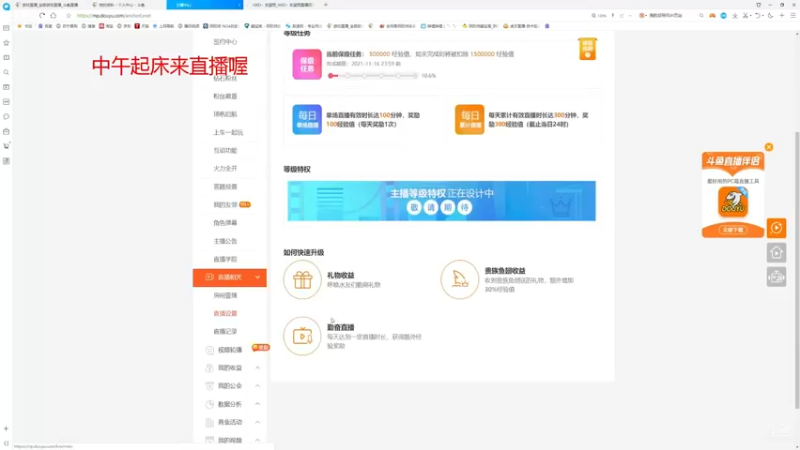Image resolution: width=800 pixels, height=450 pixels.
Task: Expand the 商业活动 section chevron
Action: pos(257,422)
